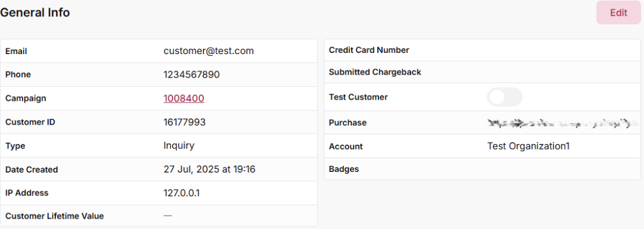Click the Email field label
Viewport: 644px width, 229px height.
tap(16, 51)
